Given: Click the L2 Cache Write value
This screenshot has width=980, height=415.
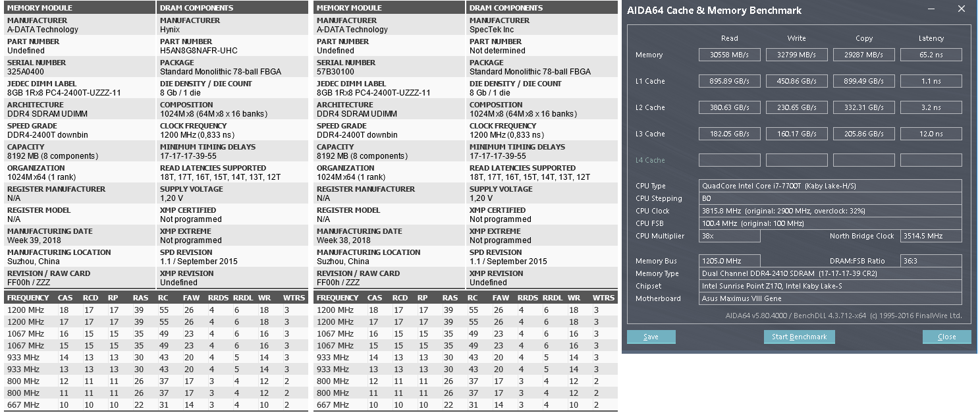Looking at the screenshot, I should (x=796, y=107).
